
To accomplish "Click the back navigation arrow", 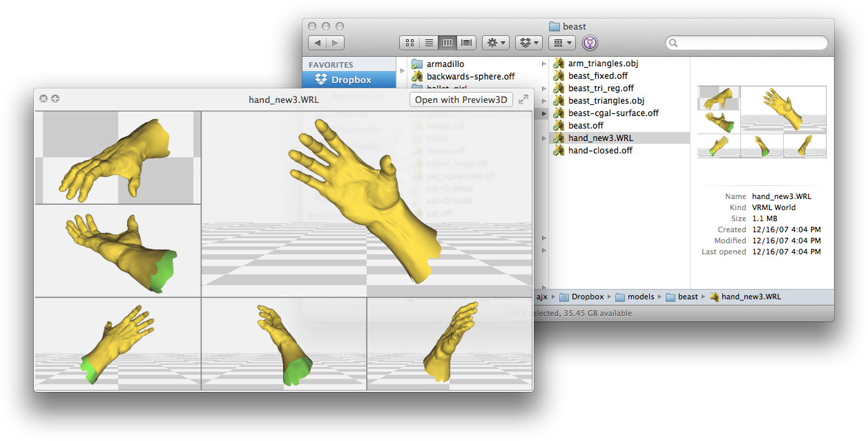I will (x=317, y=42).
